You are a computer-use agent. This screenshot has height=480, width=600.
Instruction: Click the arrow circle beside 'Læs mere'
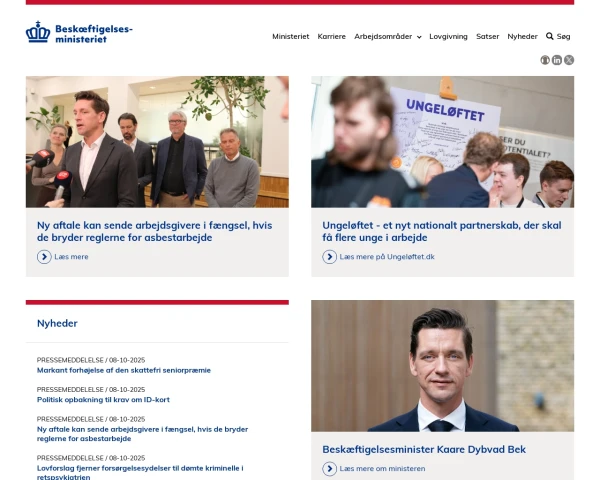pyautogui.click(x=44, y=257)
